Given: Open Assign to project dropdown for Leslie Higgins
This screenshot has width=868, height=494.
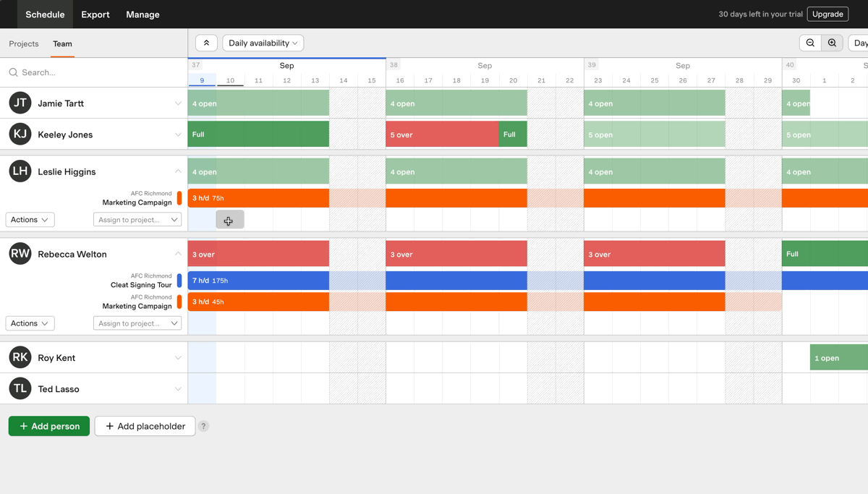Looking at the screenshot, I should coord(137,220).
